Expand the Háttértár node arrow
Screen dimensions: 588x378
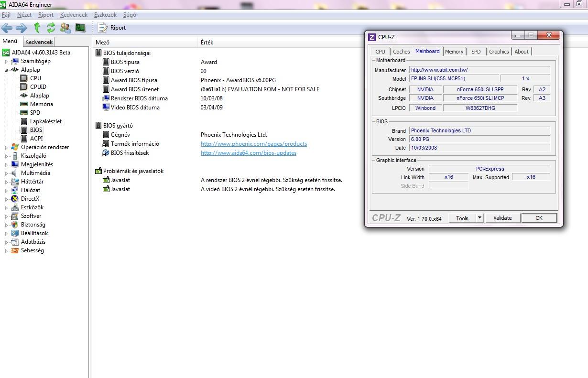[x=6, y=182]
